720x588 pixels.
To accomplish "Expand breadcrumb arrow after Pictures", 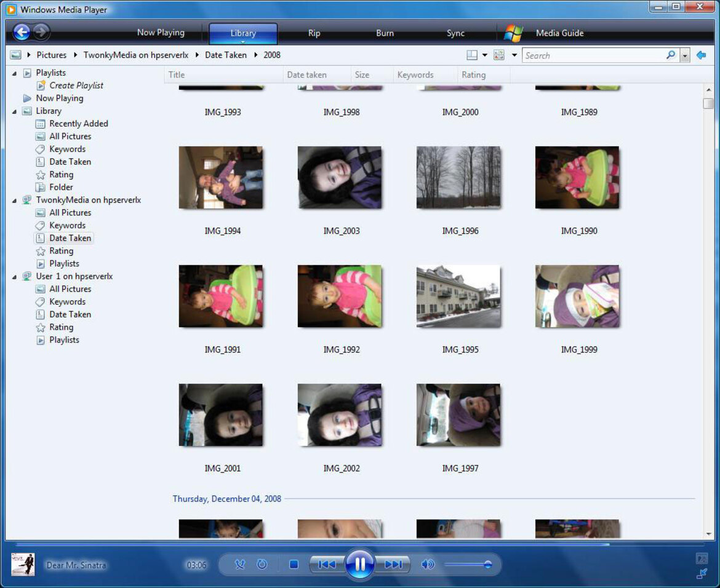I will point(75,55).
